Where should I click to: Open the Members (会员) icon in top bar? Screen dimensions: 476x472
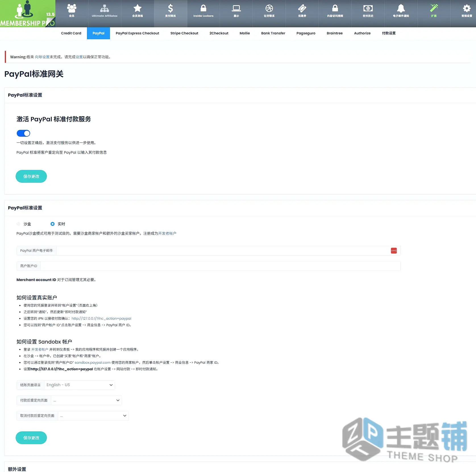(x=72, y=11)
